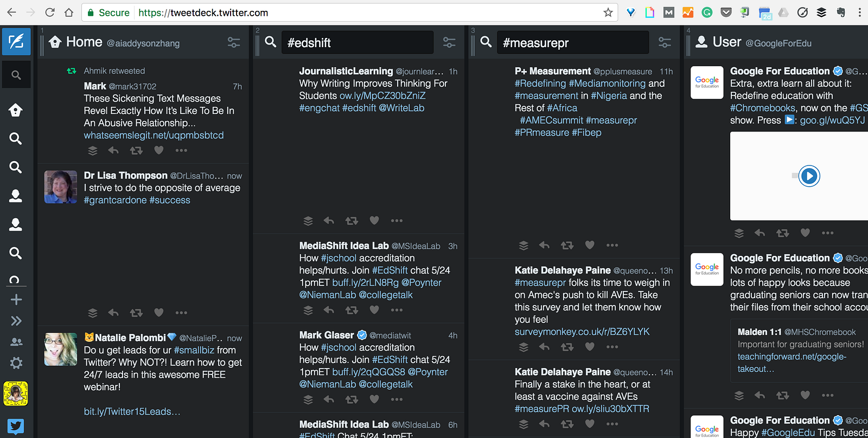This screenshot has height=438, width=868.
Task: Like the Sickening Text Messages tweet
Action: [x=159, y=150]
